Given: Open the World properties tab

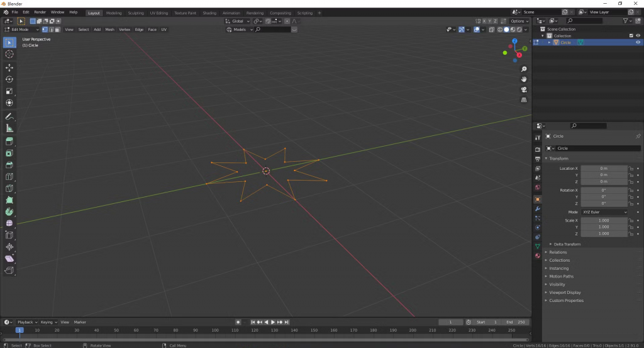Looking at the screenshot, I should pyautogui.click(x=538, y=188).
